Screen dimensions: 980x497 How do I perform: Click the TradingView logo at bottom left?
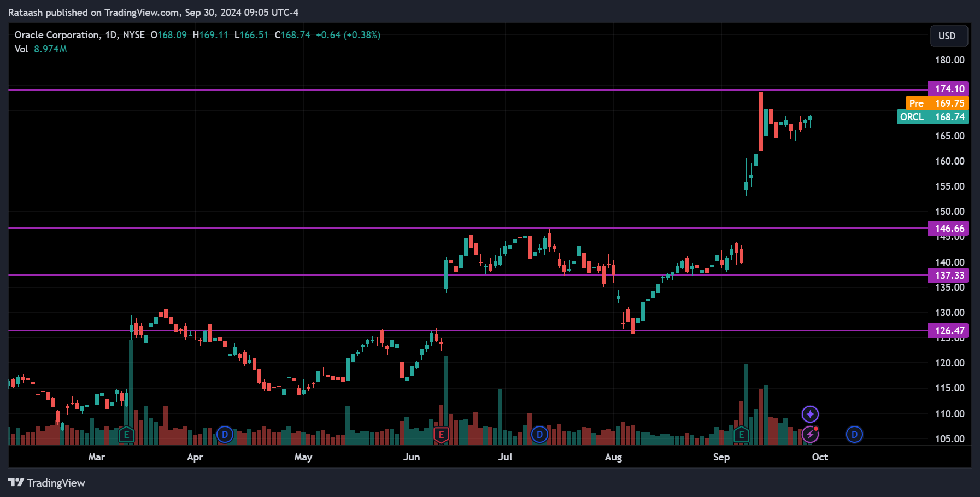(47, 483)
